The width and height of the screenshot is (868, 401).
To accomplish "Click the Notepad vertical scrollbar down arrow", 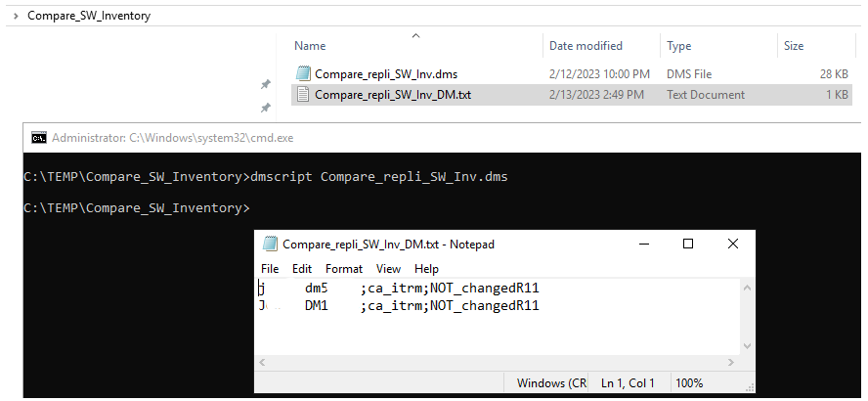I will tap(748, 346).
